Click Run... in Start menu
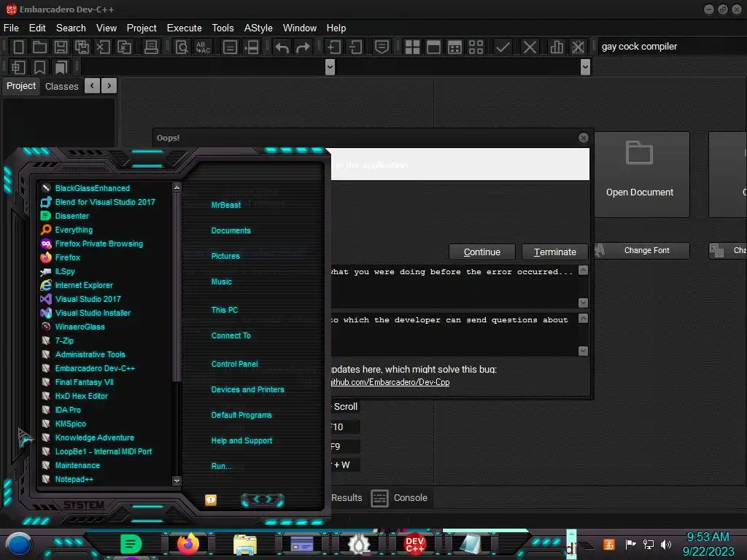This screenshot has width=747, height=560. pyautogui.click(x=221, y=466)
